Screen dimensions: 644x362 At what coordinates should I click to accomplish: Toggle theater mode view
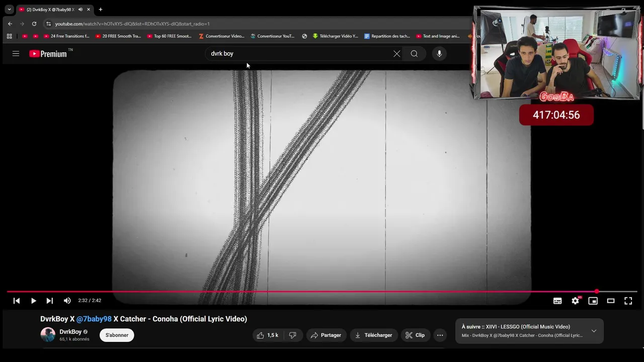(x=611, y=301)
